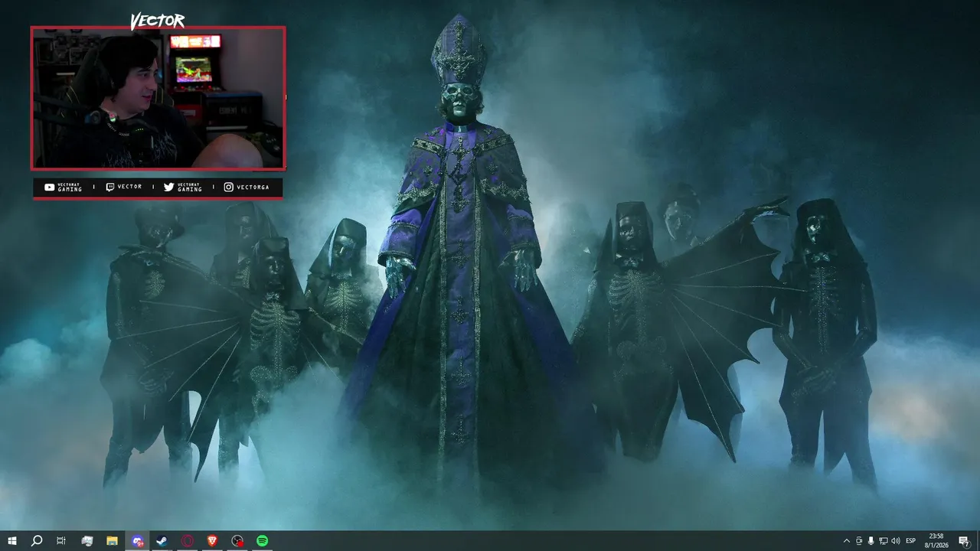This screenshot has width=980, height=551.
Task: Open notification center with 7 notifications
Action: coord(964,541)
